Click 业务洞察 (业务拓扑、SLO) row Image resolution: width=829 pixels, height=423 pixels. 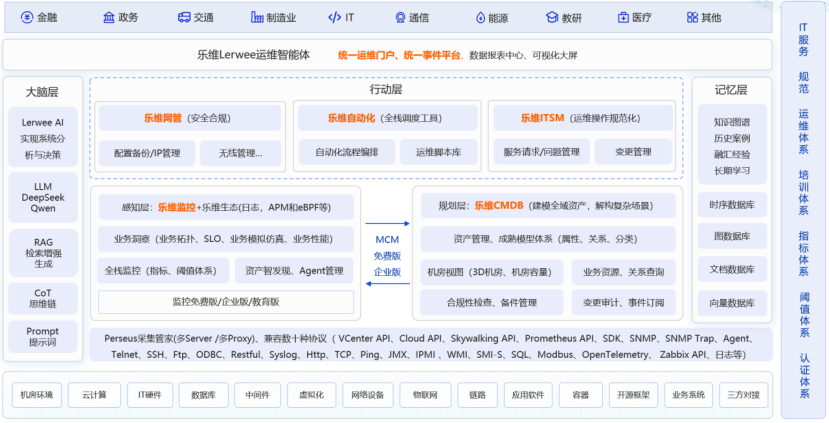(226, 239)
